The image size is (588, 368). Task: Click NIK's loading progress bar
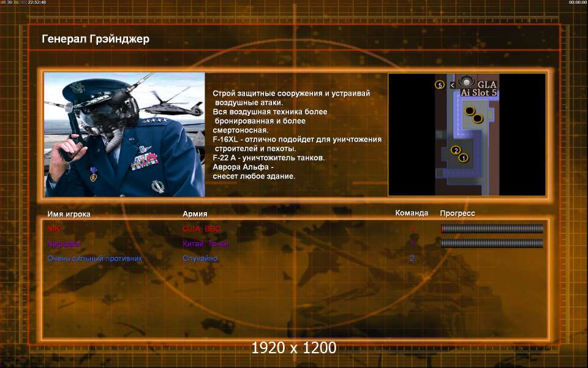point(492,229)
